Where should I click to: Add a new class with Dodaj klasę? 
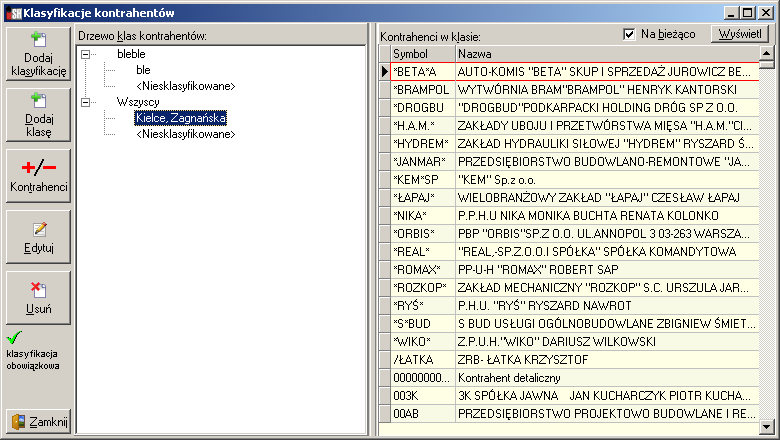[38, 115]
